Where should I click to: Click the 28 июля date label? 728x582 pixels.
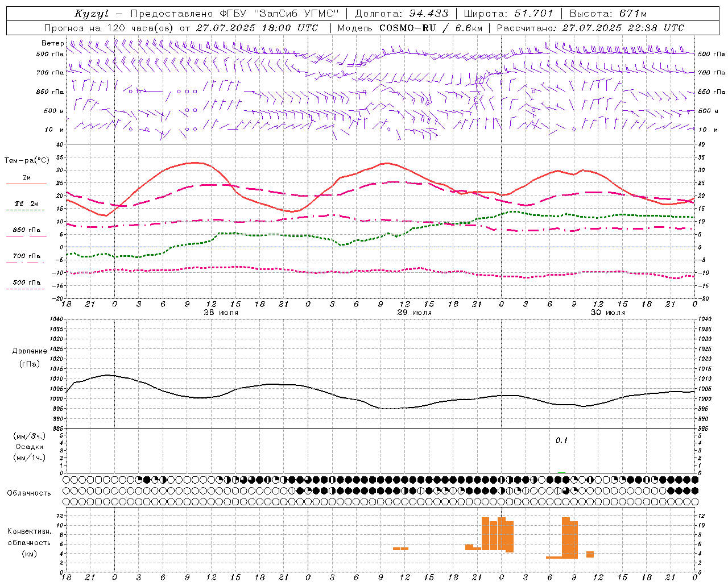pyautogui.click(x=221, y=313)
